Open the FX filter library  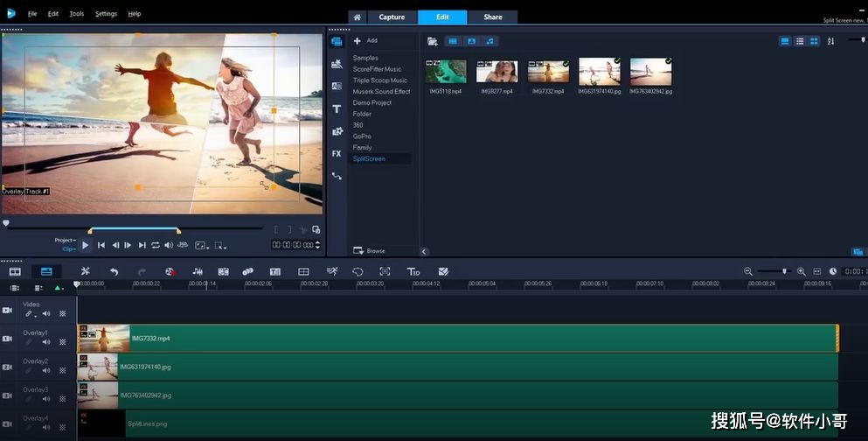(x=337, y=153)
